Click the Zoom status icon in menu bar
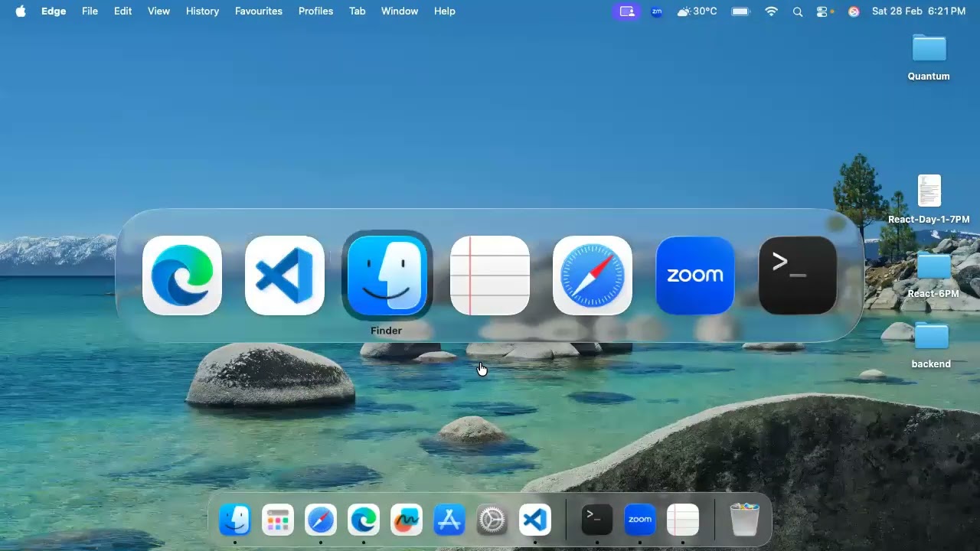 tap(656, 11)
